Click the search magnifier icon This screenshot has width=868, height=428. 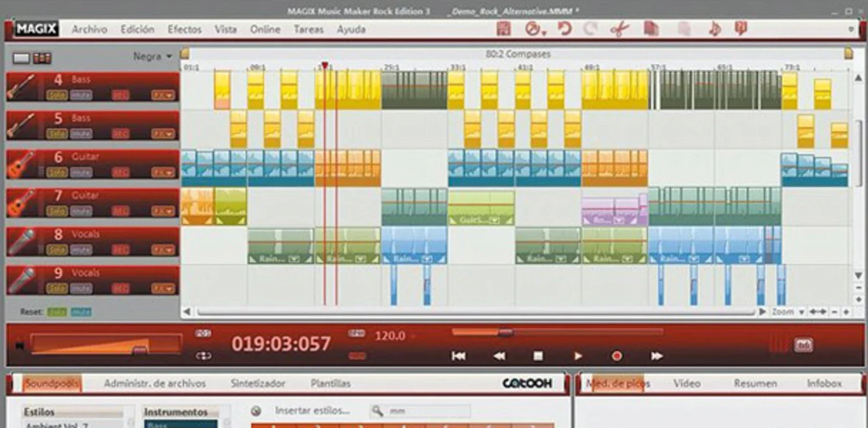pos(378,411)
